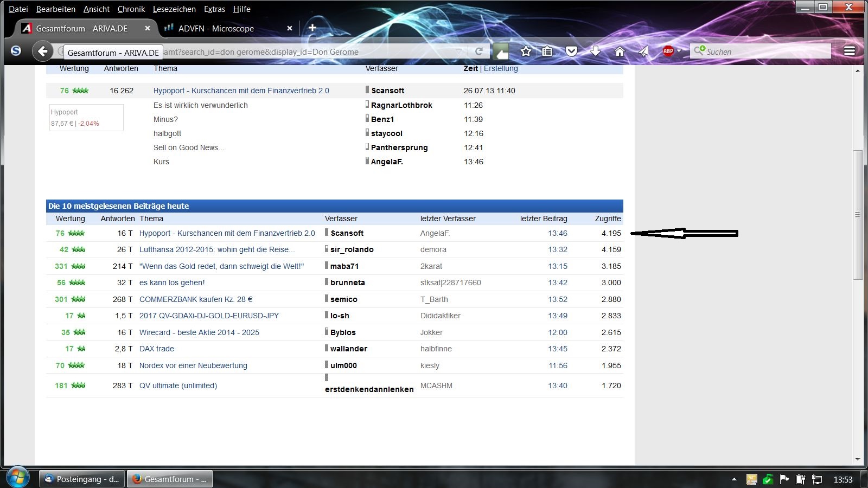Switch to the ADVFN - Microscope tab
The image size is (868, 488).
tap(228, 28)
